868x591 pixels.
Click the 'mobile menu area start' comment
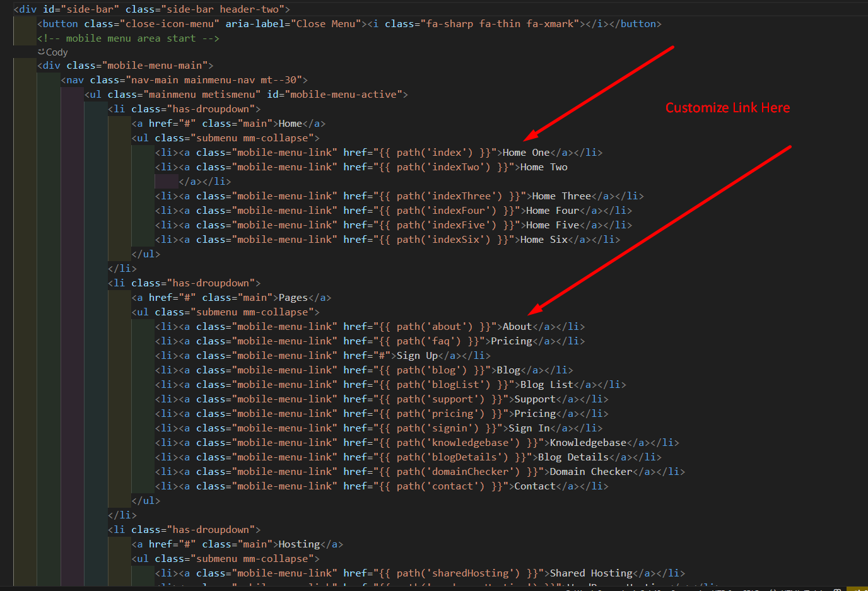[x=128, y=38]
